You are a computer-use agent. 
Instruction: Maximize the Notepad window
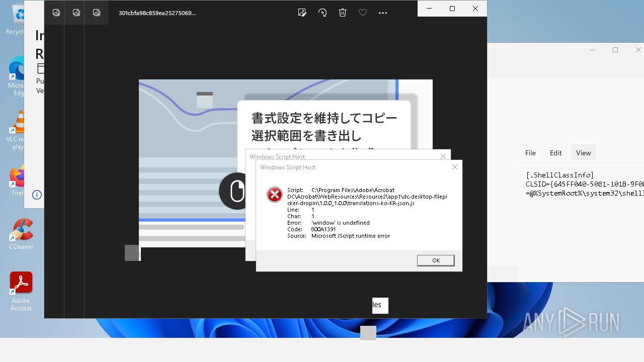point(615,50)
